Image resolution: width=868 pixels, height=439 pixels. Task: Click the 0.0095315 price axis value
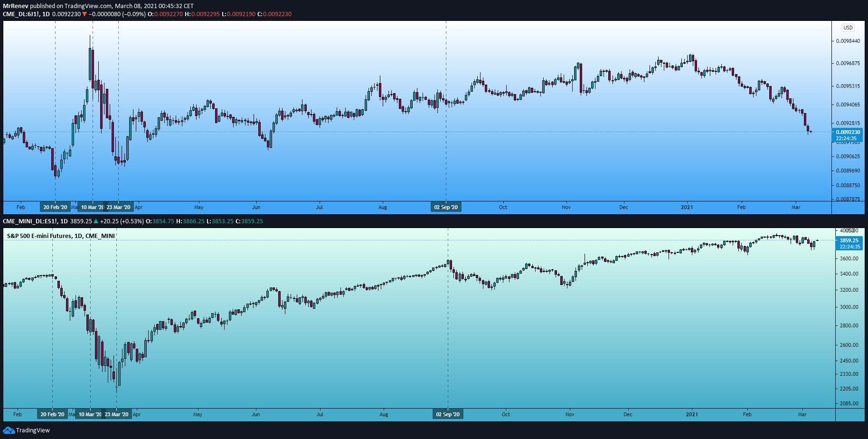(x=848, y=86)
